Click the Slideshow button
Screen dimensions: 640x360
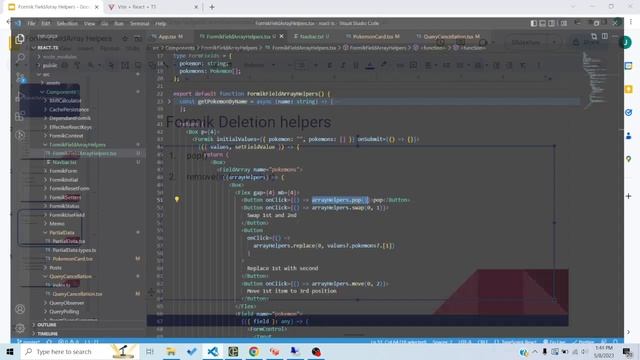coord(526,42)
